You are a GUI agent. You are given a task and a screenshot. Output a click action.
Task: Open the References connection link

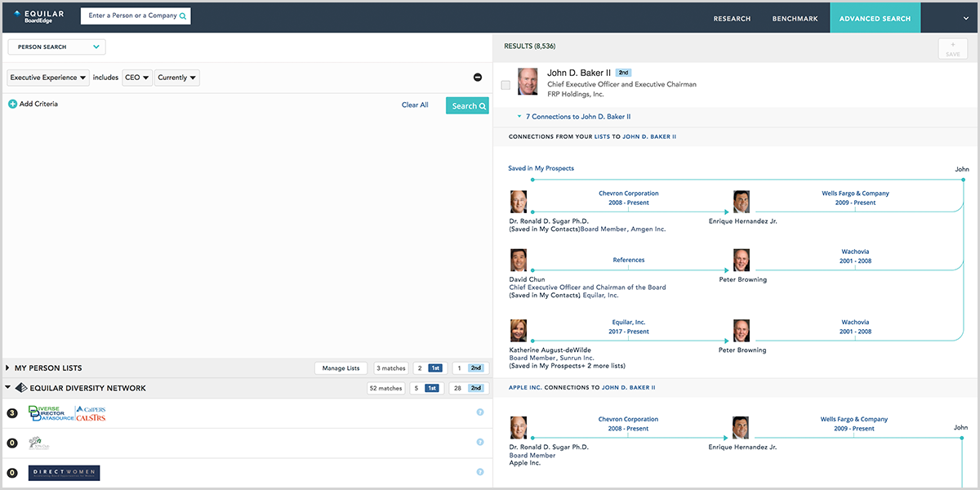629,261
